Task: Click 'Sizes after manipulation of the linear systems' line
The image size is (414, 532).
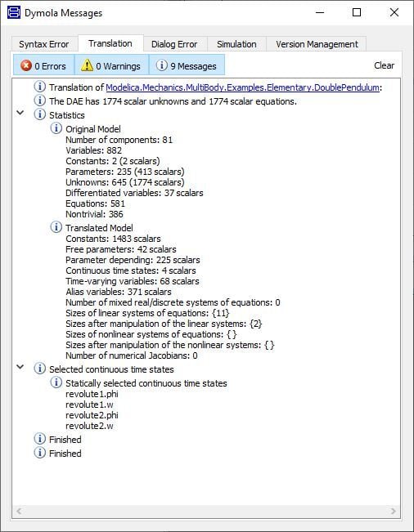Action: pos(164,324)
